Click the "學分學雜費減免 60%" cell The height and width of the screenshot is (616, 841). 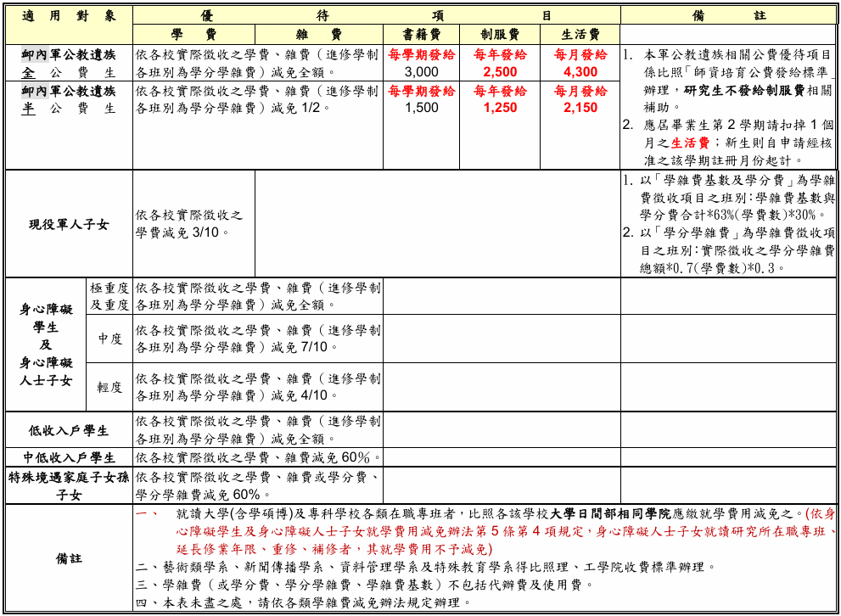[x=258, y=485]
